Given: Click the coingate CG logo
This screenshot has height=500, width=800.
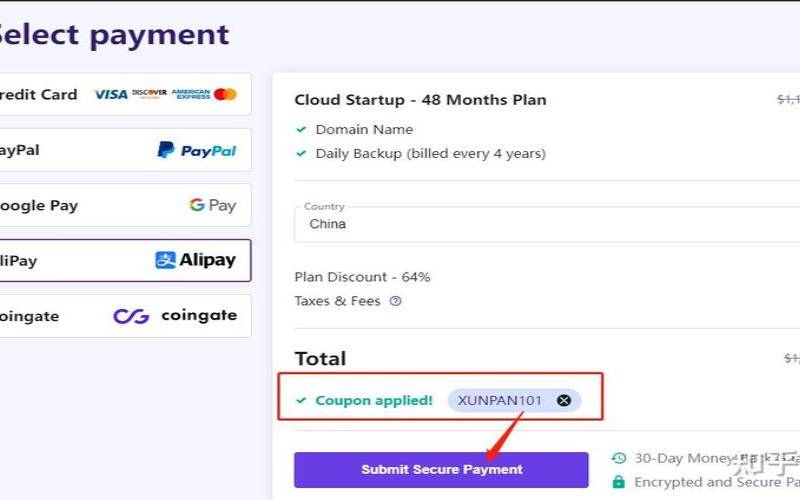Looking at the screenshot, I should pos(131,316).
